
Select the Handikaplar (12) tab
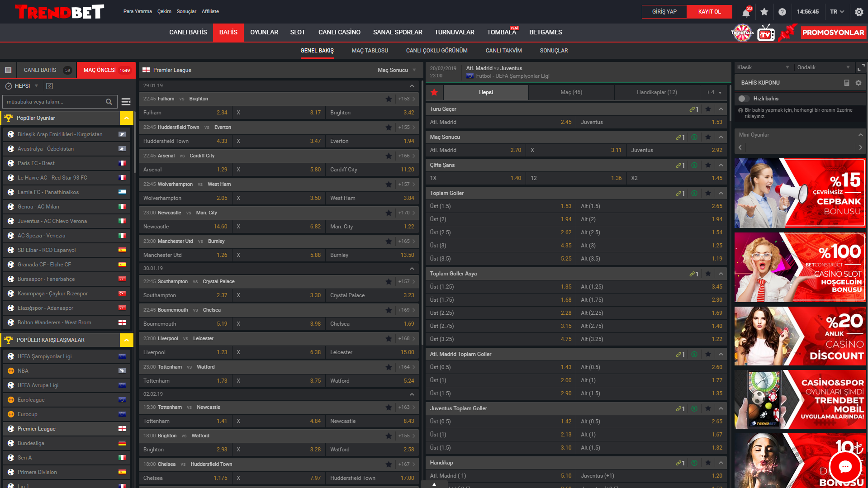pos(657,92)
